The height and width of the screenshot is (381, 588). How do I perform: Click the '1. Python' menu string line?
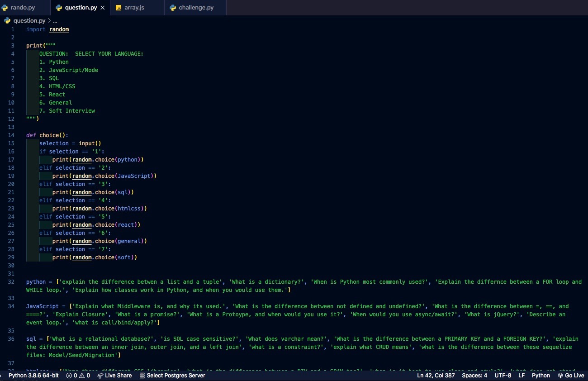(54, 62)
